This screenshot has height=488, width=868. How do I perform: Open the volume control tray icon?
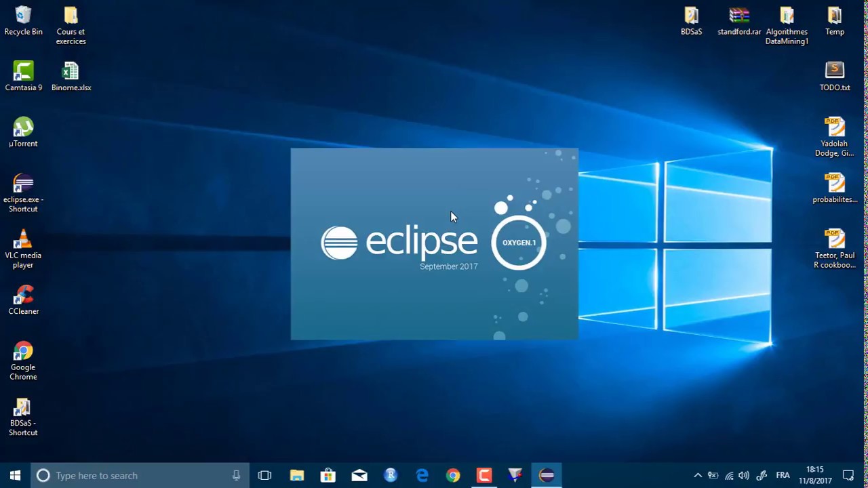(x=744, y=475)
